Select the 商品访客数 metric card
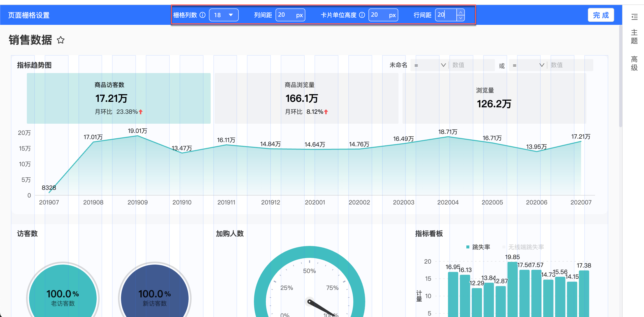Image resolution: width=644 pixels, height=317 pixels. point(119,98)
